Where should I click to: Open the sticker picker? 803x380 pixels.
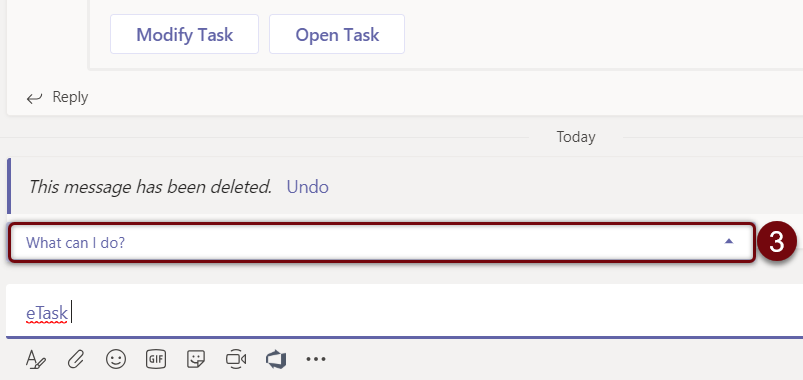click(196, 359)
